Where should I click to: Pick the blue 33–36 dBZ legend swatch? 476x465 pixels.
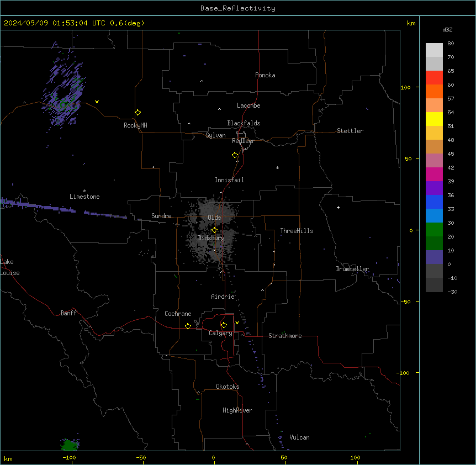[x=434, y=202]
